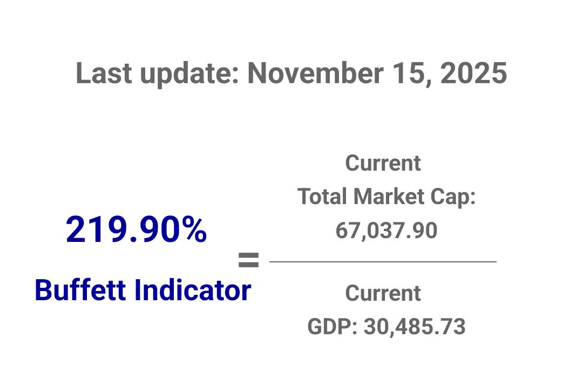Click the "Last update:" label text

point(157,73)
